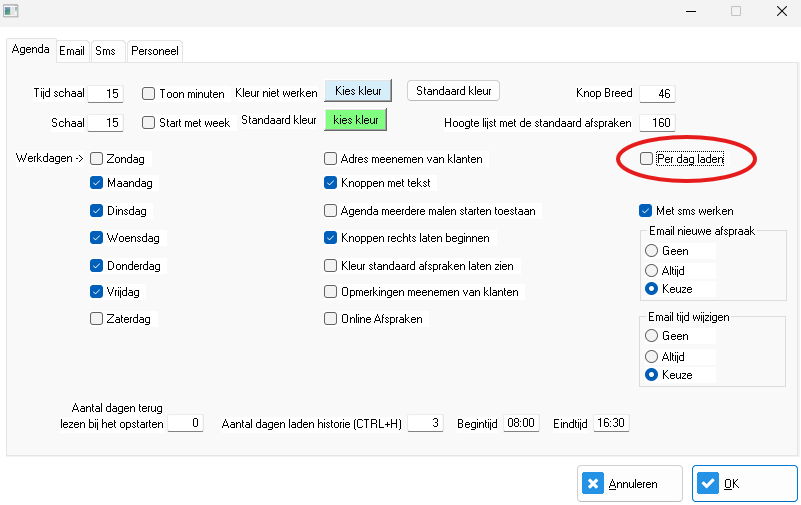Screen dimensions: 801x505
Task: Uncheck the Maandag workday checkbox
Action: tap(97, 183)
